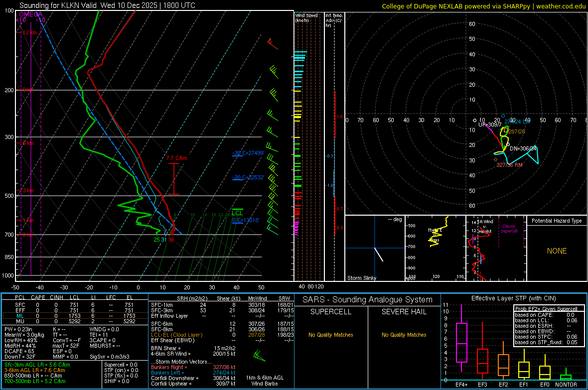
Task: Click the 'Prob EF2+ Given Supercell' header
Action: (546, 309)
